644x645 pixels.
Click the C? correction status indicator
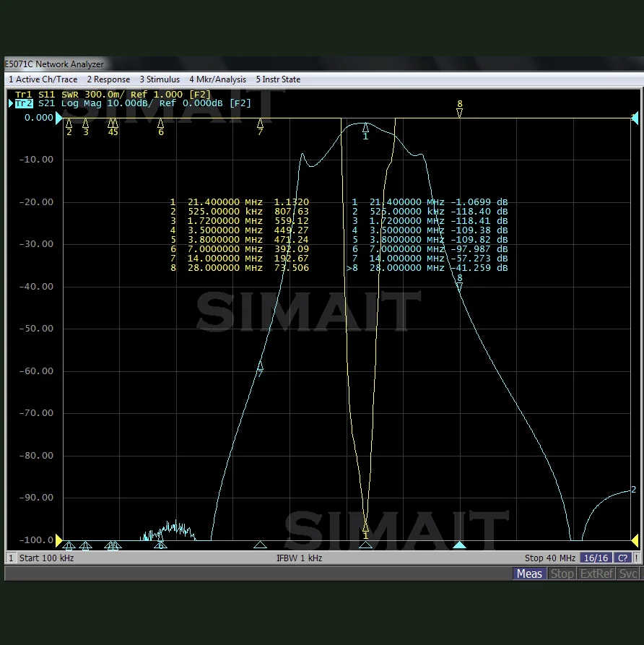622,558
